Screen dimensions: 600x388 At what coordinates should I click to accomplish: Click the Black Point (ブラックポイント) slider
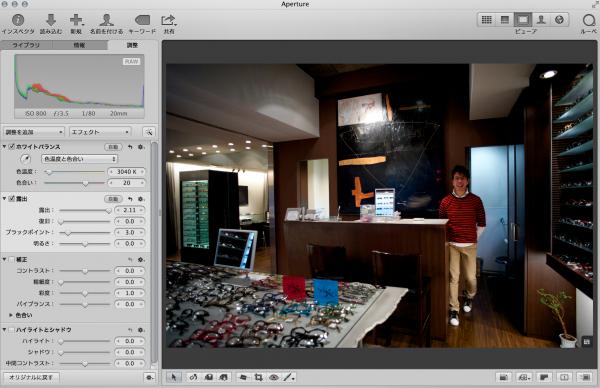click(85, 233)
